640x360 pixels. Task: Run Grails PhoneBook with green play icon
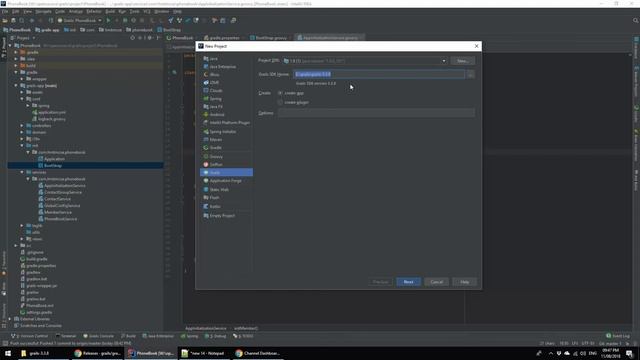[x=108, y=20]
